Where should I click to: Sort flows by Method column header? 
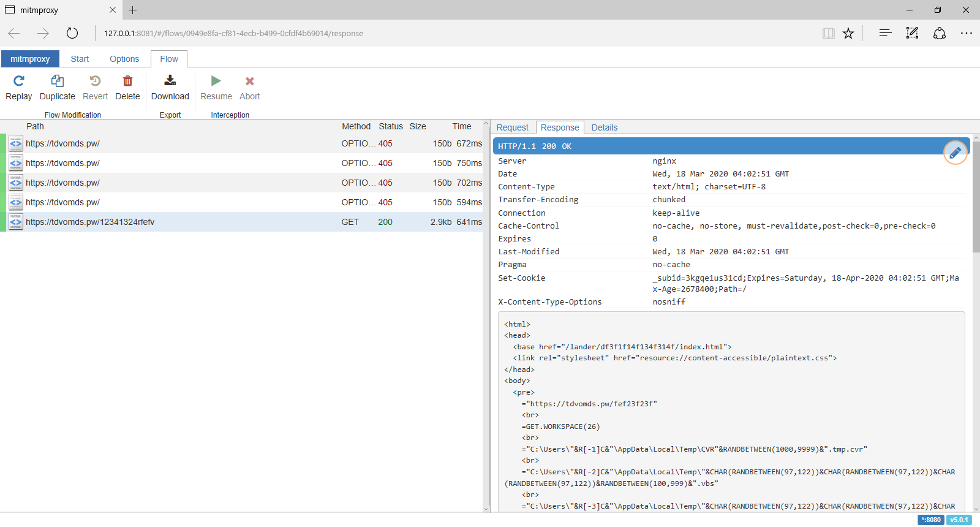[356, 126]
